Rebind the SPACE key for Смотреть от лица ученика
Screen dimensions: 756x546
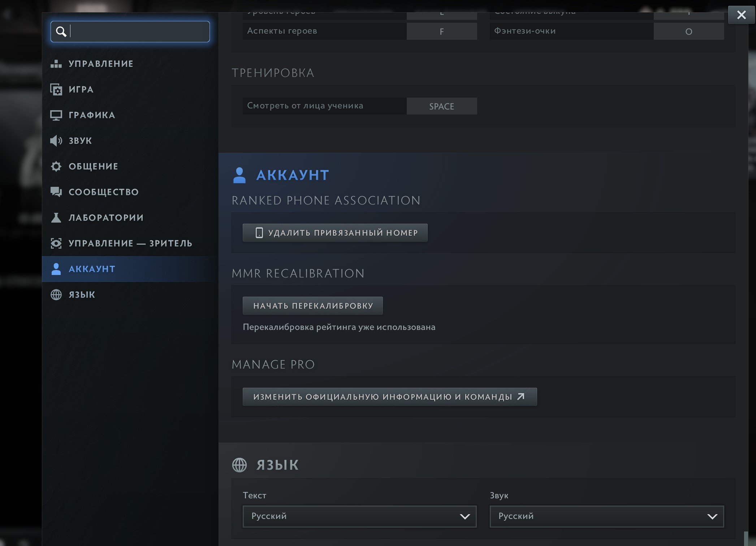click(442, 106)
